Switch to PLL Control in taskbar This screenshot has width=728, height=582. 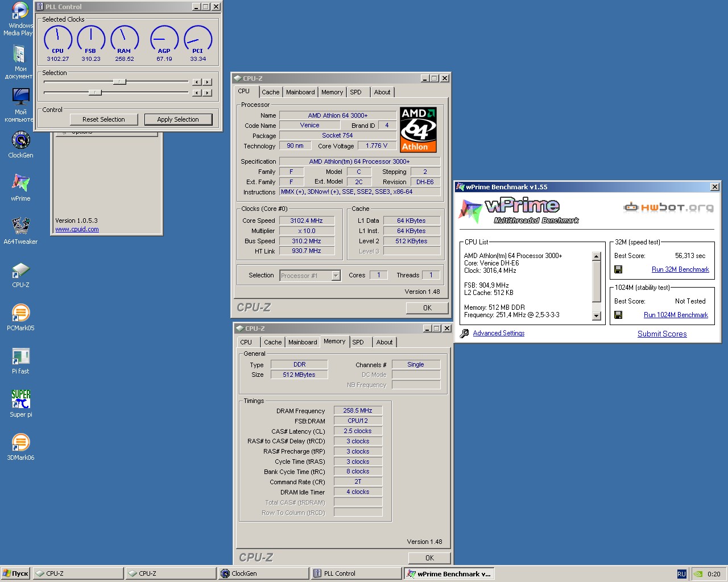[356, 573]
